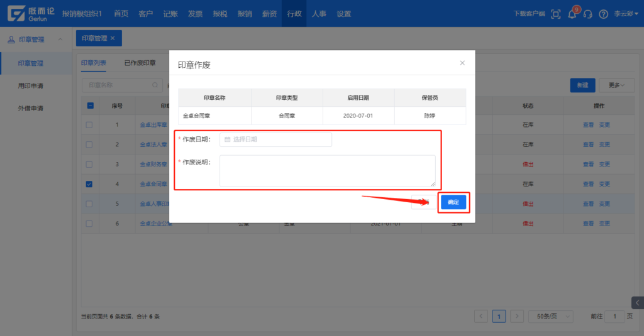Viewport: 644px width, 336px height.
Task: Switch to the 已作废印章 tab
Action: point(140,63)
